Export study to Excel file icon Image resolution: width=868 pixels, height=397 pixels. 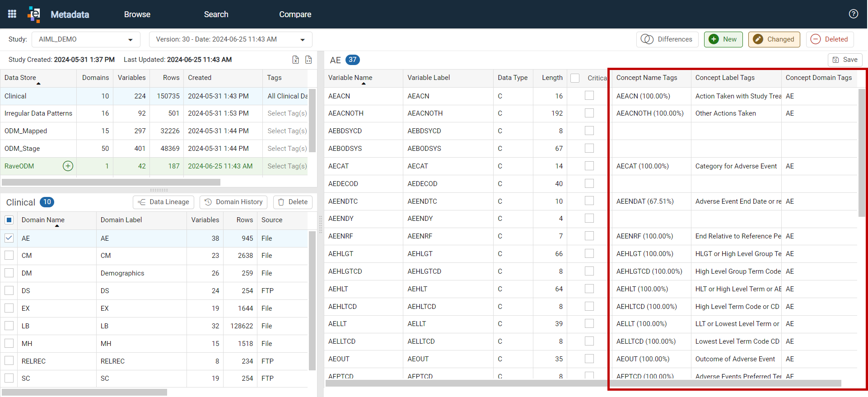click(x=295, y=60)
